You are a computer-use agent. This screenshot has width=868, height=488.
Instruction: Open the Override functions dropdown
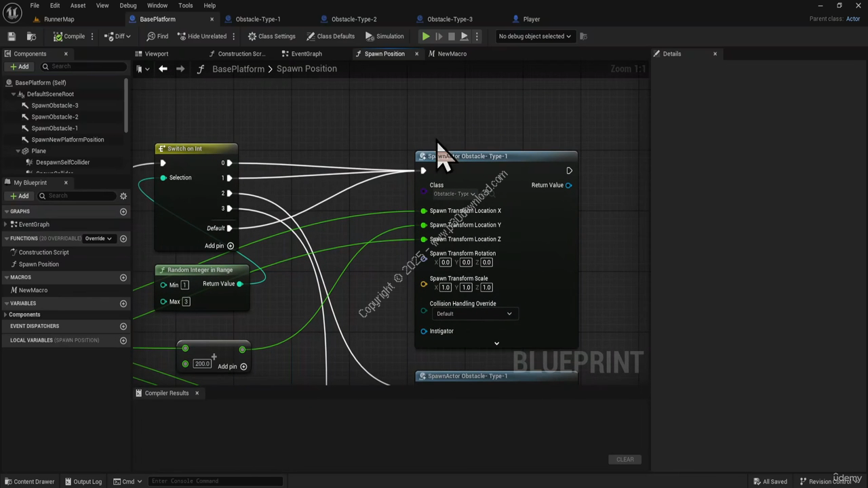point(98,239)
